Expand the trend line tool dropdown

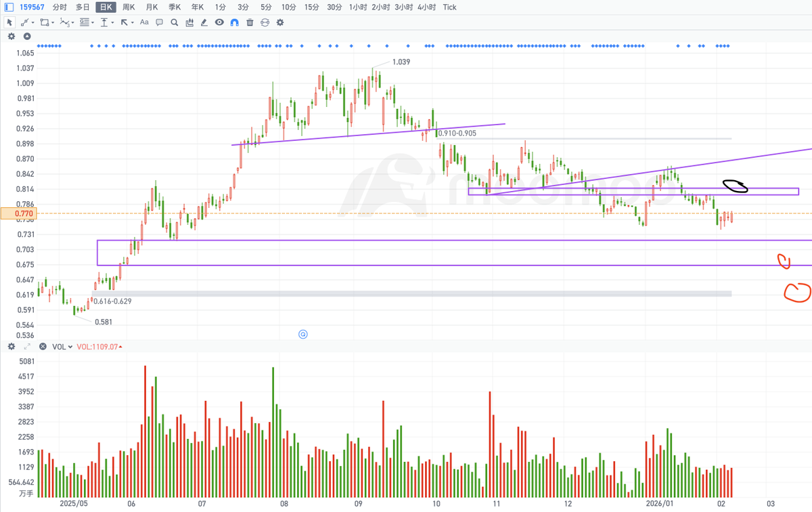tap(31, 22)
